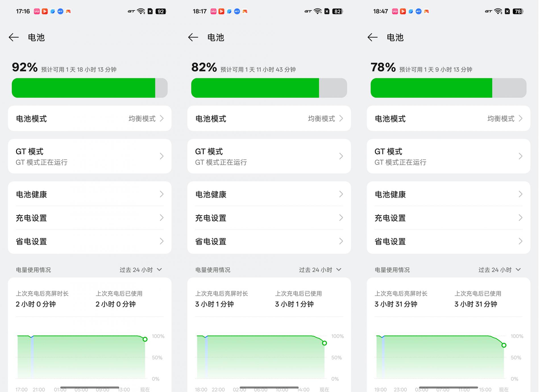540x392 pixels.
Task: Tap the battery 78 indicator in the status bar
Action: click(x=518, y=11)
